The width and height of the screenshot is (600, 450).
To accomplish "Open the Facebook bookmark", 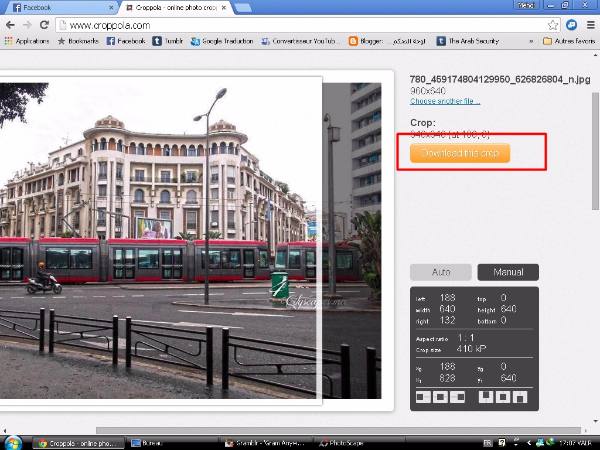I will click(126, 41).
